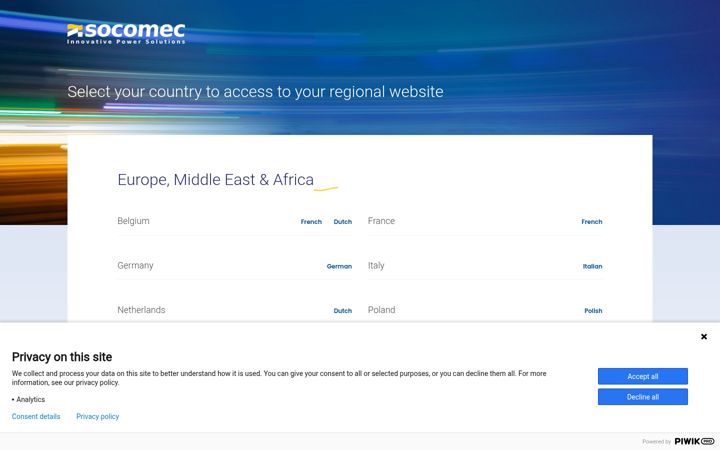This screenshot has width=720, height=450.
Task: Pick Italian for Italy
Action: (x=592, y=266)
